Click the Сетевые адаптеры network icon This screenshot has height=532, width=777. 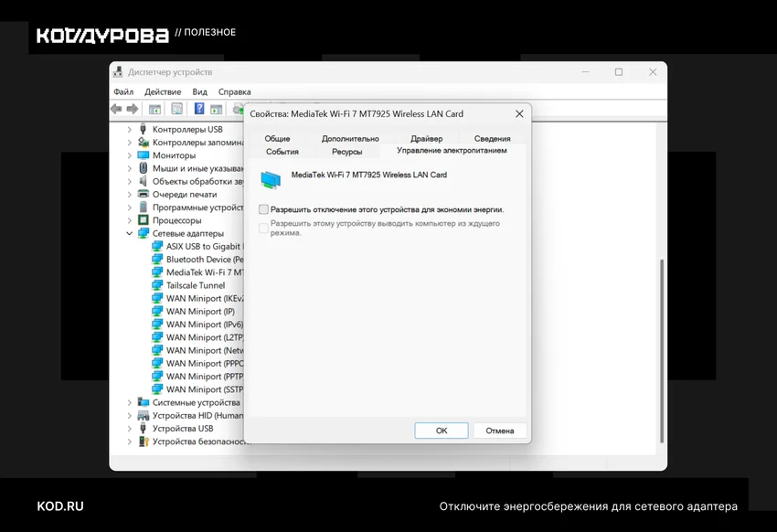click(144, 233)
